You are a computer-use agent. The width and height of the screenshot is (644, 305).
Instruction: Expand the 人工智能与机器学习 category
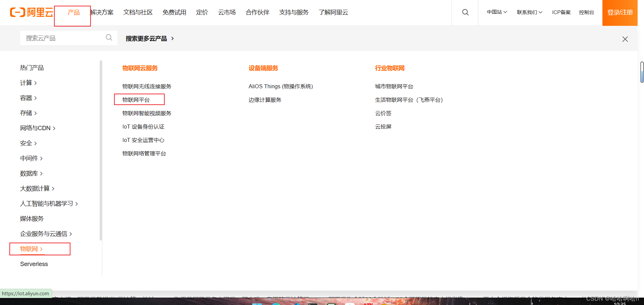coord(49,204)
